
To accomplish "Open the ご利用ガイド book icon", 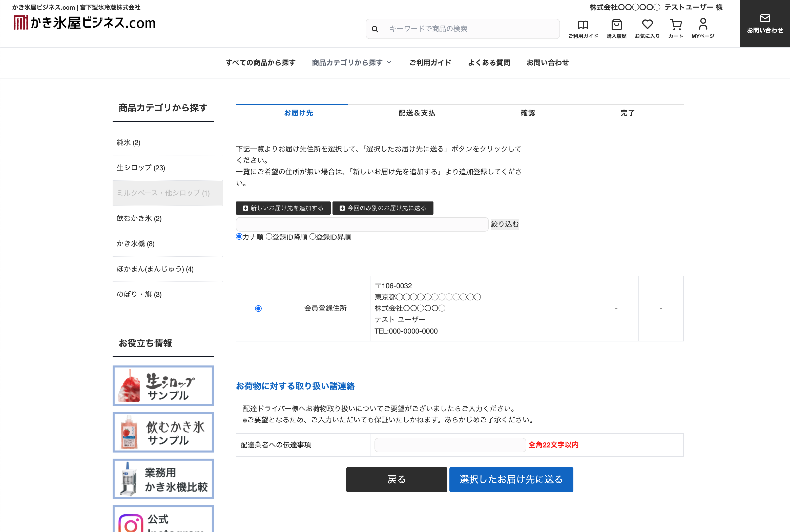I will [x=583, y=25].
